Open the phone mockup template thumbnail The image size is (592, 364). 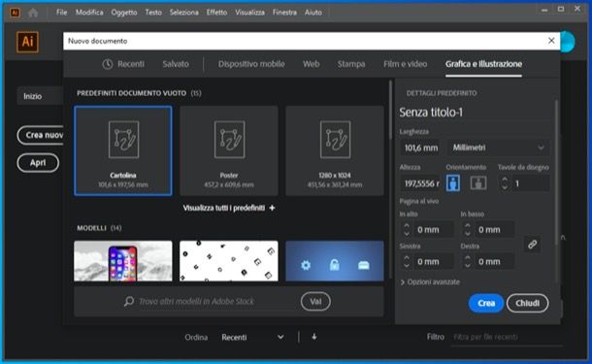coord(123,261)
